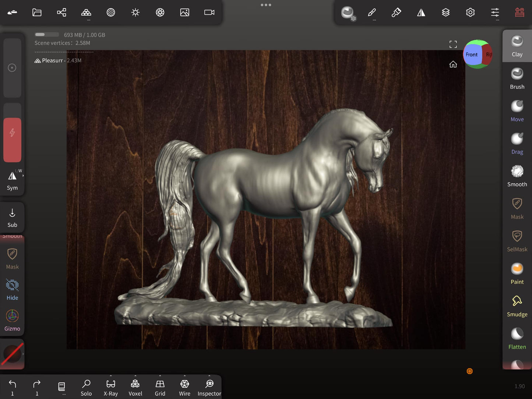Toggle the Mask shortcut on left bar
The image size is (532, 399).
(12, 259)
